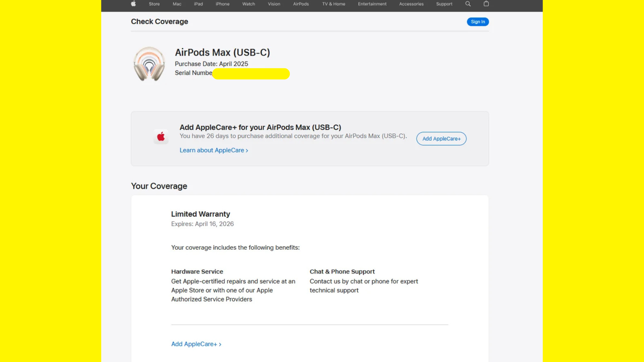Open the Accessories menu item
The width and height of the screenshot is (644, 362).
coord(411,4)
